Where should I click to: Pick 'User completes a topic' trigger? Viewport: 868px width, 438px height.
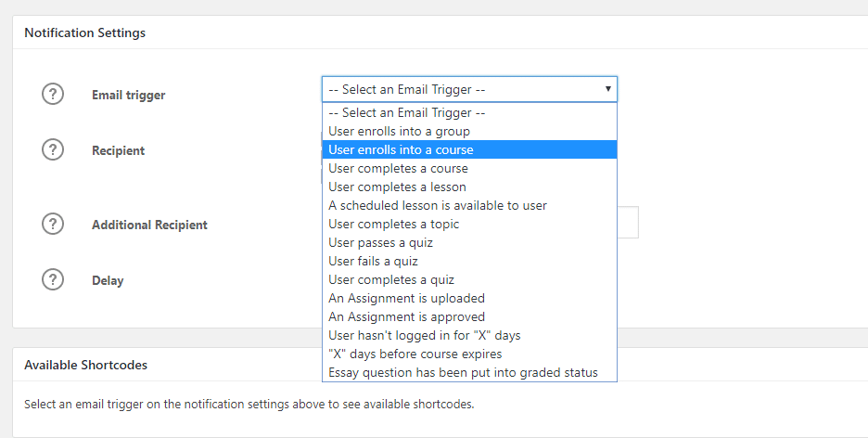393,225
